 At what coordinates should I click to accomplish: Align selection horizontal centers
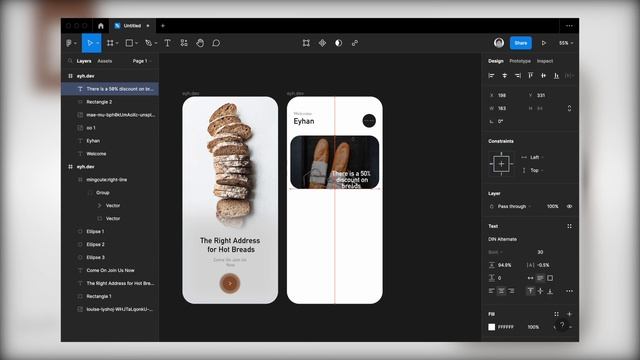pyautogui.click(x=504, y=76)
